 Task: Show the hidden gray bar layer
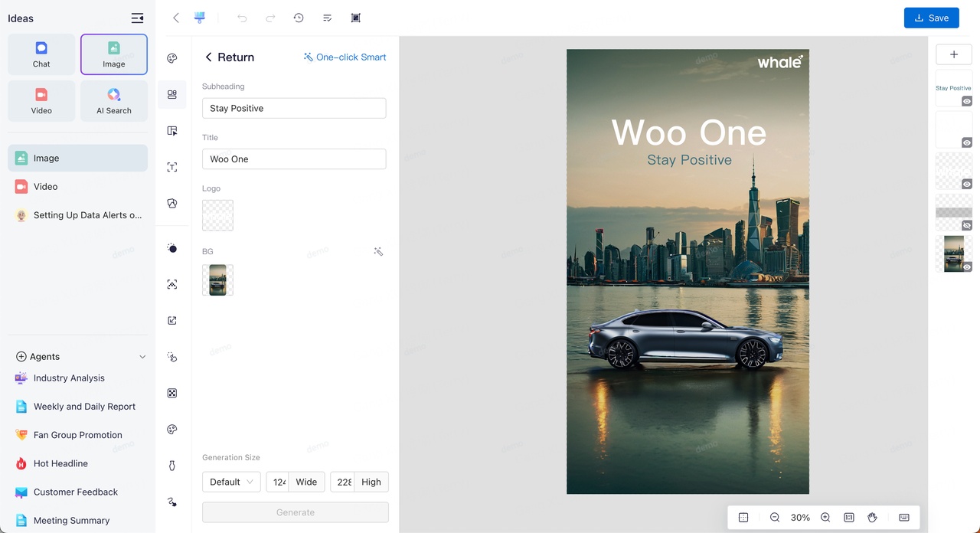967,226
